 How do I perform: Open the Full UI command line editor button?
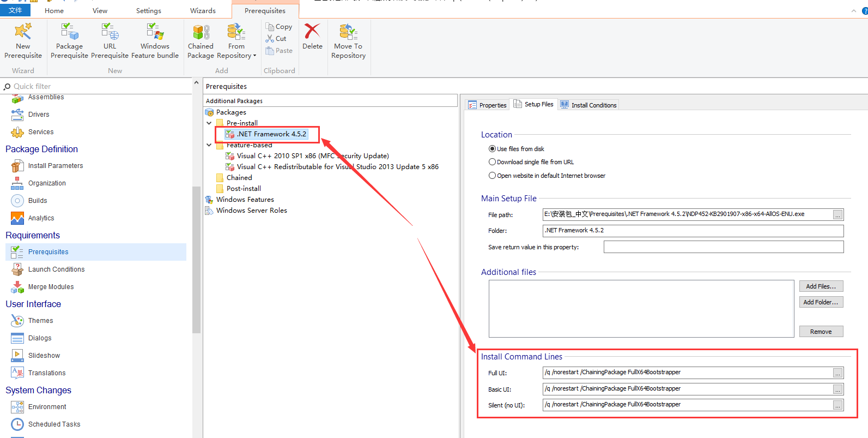pos(838,373)
